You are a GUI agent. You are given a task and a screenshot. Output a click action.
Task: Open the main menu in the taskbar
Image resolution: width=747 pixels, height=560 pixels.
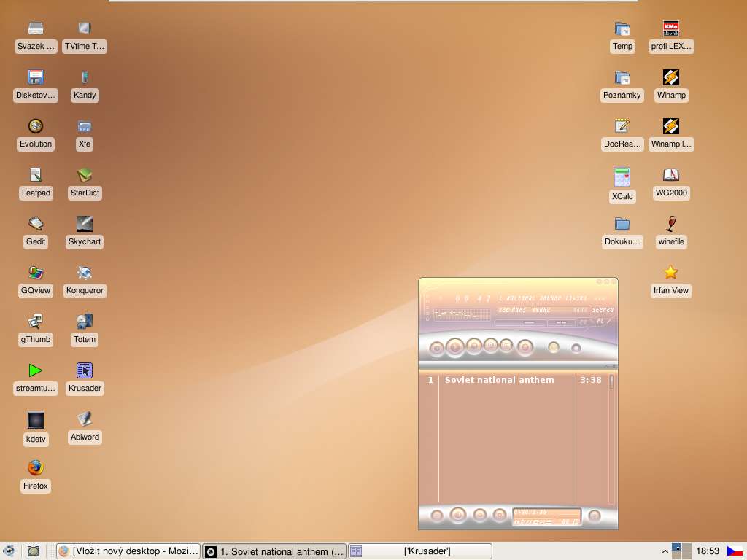pos(8,551)
